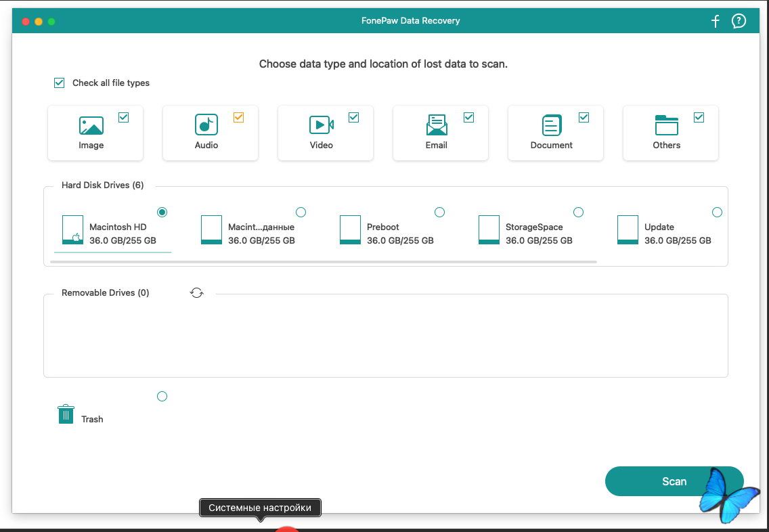This screenshot has height=532, width=769.
Task: Click the Update drive icon
Action: point(628,230)
